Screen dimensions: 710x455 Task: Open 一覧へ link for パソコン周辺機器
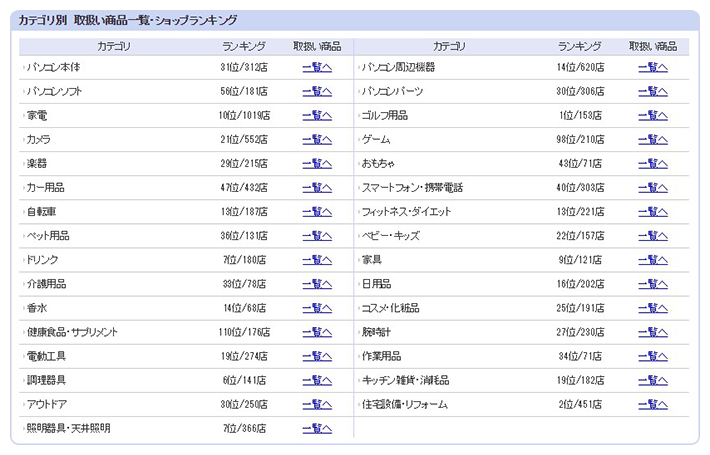(x=653, y=67)
